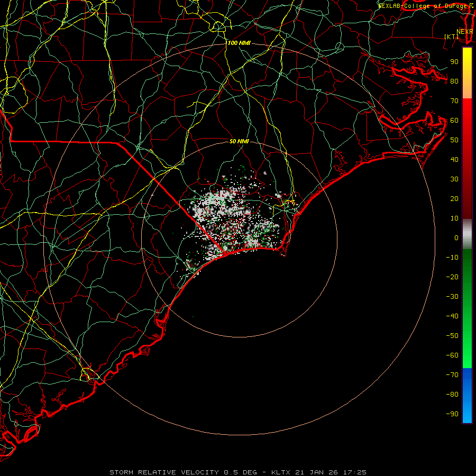The width and height of the screenshot is (476, 476).
Task: Click the '-50' scale value
Action: pos(452,336)
